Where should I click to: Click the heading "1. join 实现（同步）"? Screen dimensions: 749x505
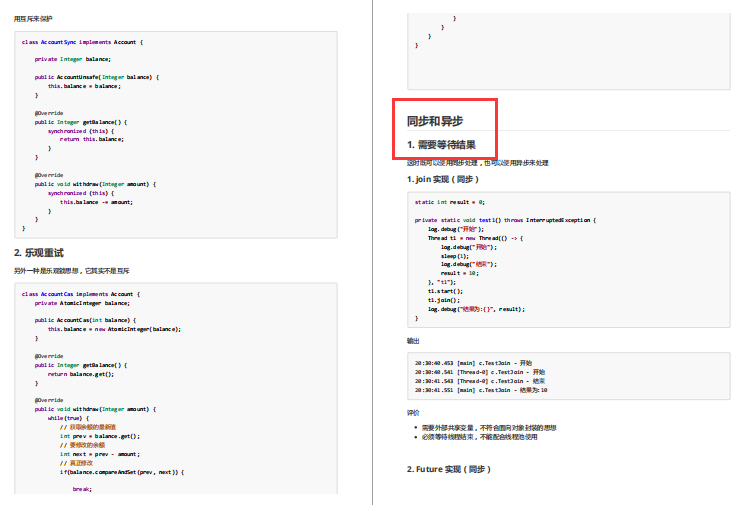pos(442,179)
